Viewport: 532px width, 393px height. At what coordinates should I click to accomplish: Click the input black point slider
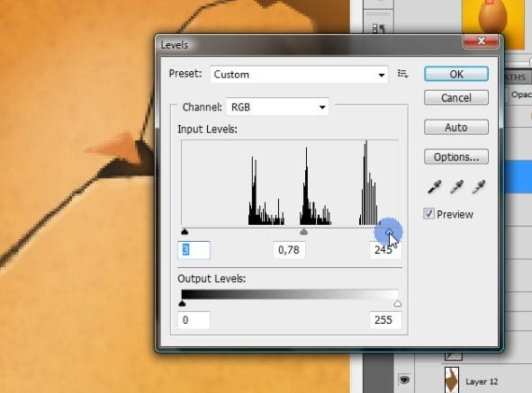click(185, 232)
